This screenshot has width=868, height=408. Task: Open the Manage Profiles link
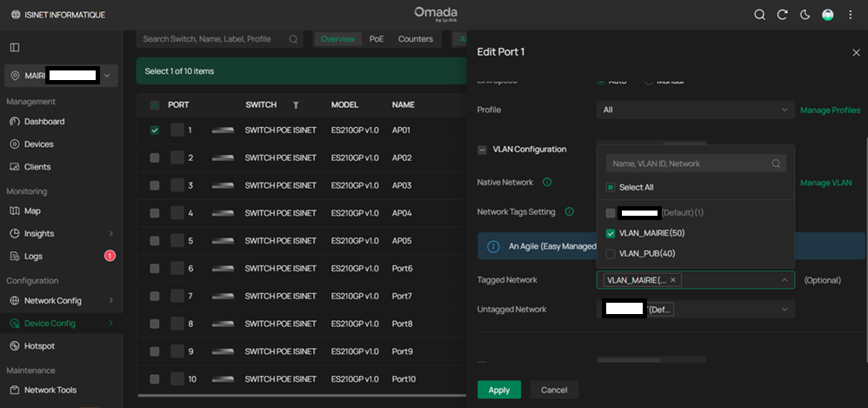831,110
